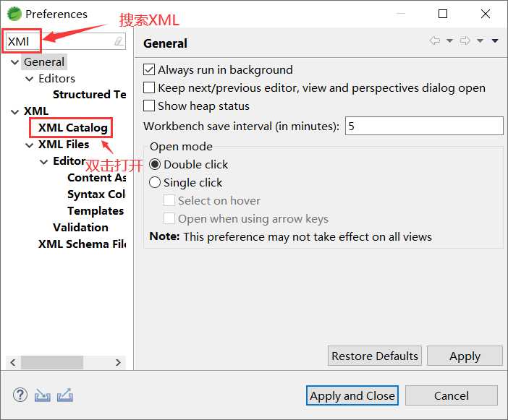Click the Apply and Close button

click(x=352, y=395)
